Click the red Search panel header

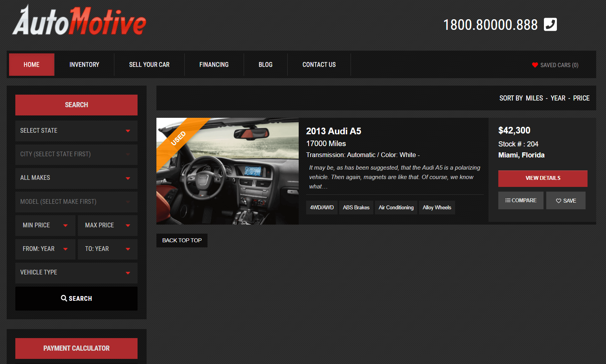[76, 105]
